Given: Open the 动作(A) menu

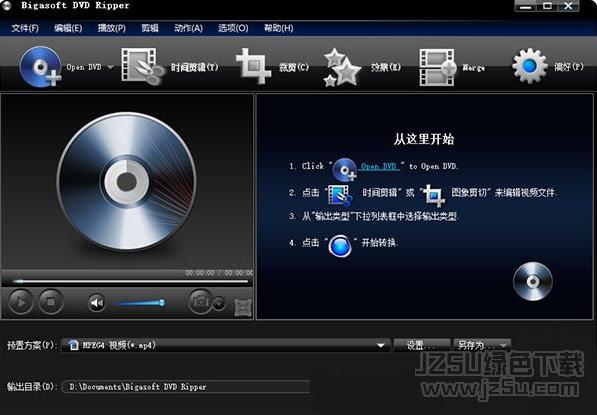Looking at the screenshot, I should tap(188, 28).
